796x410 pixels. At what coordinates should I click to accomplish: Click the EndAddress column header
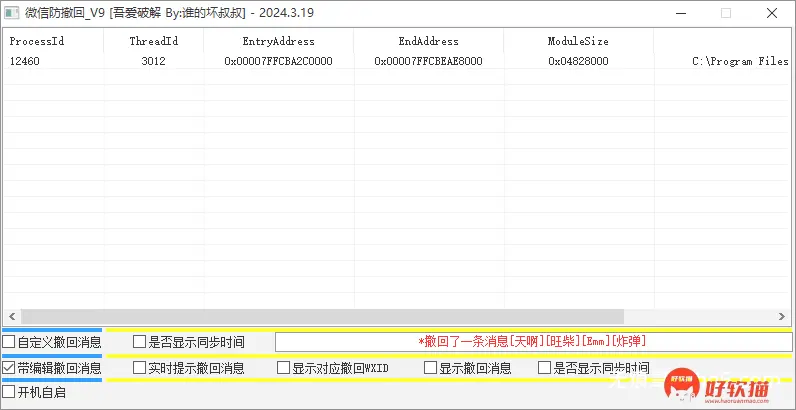click(428, 42)
